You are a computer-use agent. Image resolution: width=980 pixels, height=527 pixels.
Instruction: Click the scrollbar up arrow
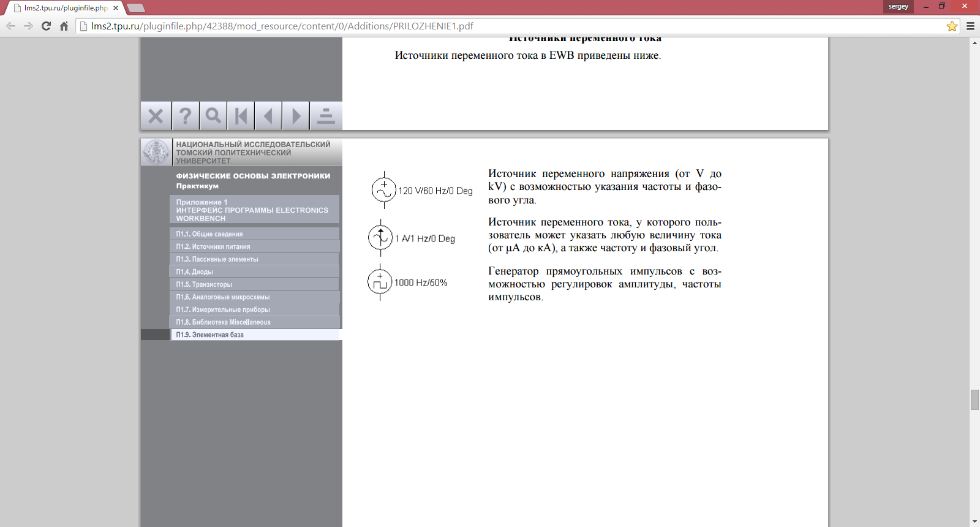974,42
